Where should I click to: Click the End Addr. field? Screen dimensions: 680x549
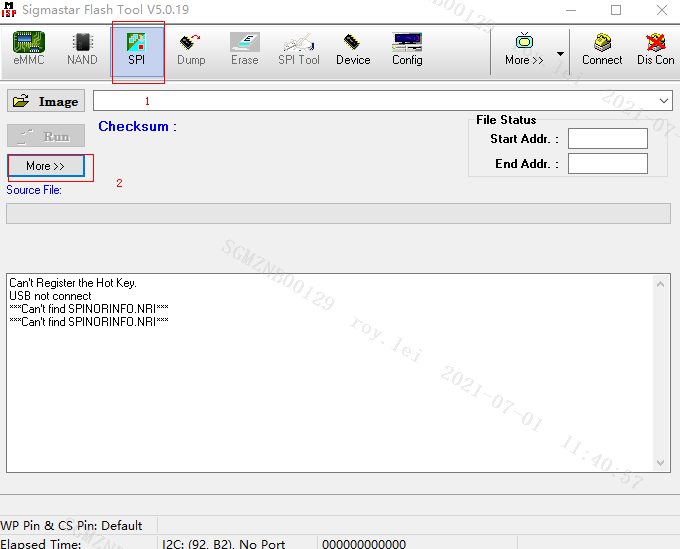[608, 163]
